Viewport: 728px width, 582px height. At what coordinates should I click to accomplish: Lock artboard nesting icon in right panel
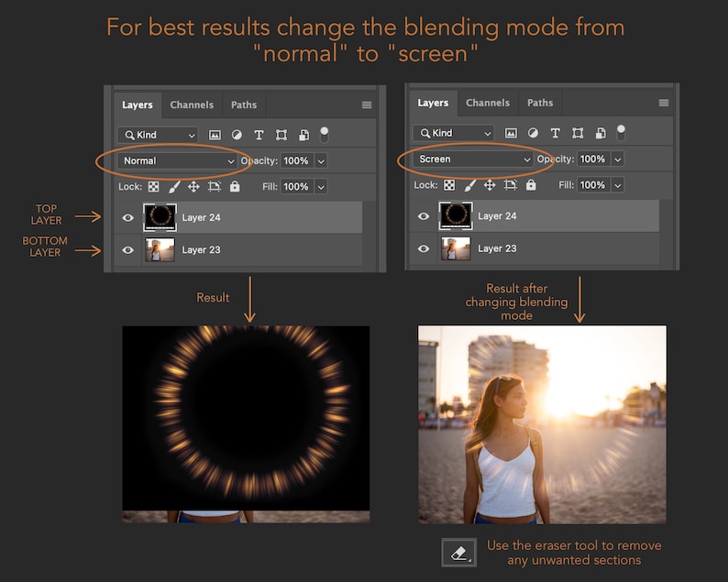510,185
